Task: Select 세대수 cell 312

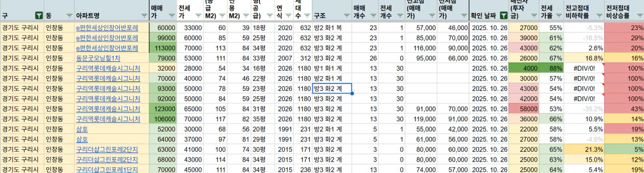Action: point(303,58)
